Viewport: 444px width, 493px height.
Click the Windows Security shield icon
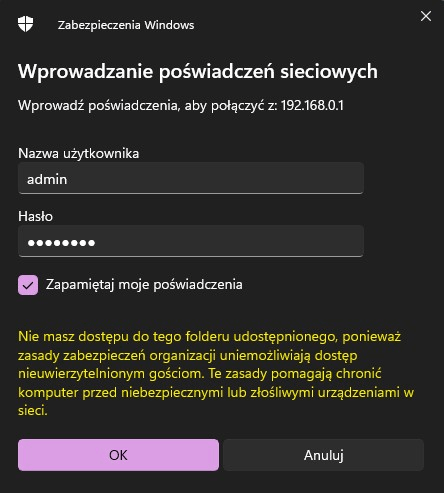coord(25,24)
